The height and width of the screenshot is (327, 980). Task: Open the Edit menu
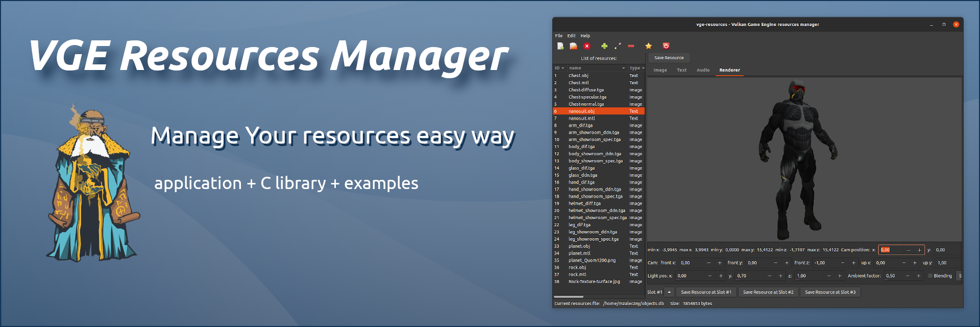571,36
